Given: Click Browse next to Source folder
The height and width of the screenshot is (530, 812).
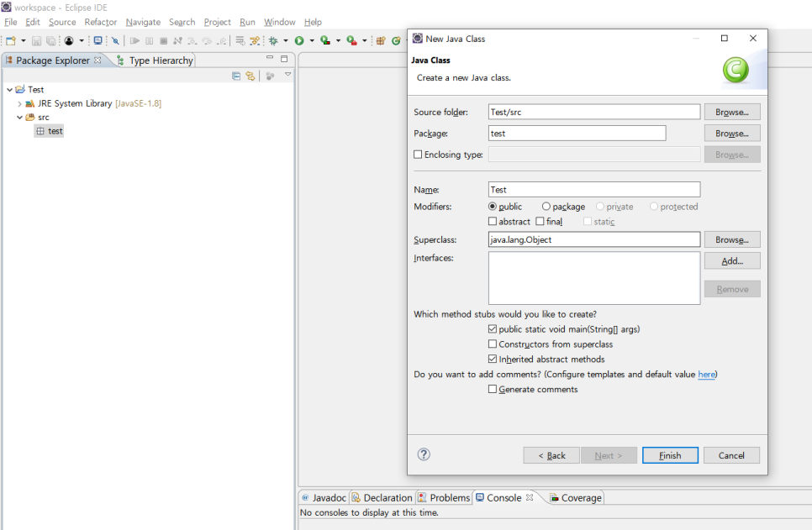Looking at the screenshot, I should 732,112.
